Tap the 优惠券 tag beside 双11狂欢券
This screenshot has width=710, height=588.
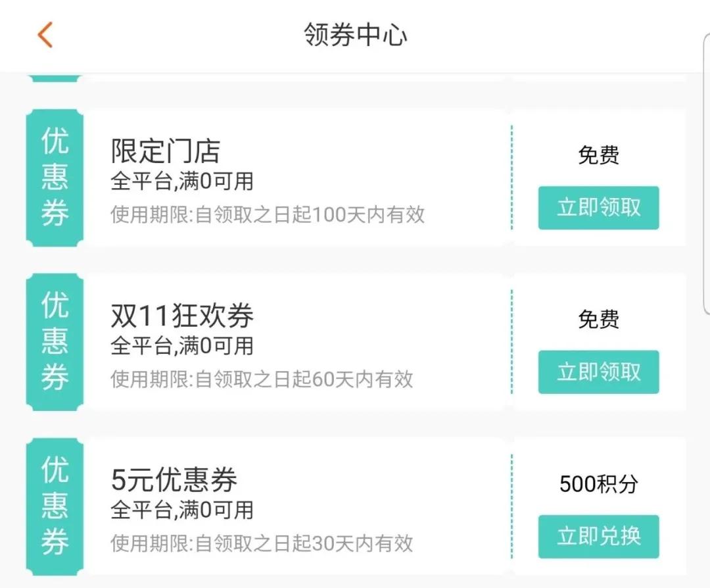[x=55, y=342]
